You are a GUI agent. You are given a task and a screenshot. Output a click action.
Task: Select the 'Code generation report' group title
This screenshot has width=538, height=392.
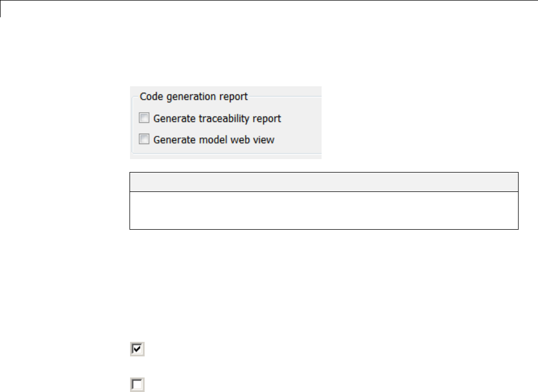194,97
